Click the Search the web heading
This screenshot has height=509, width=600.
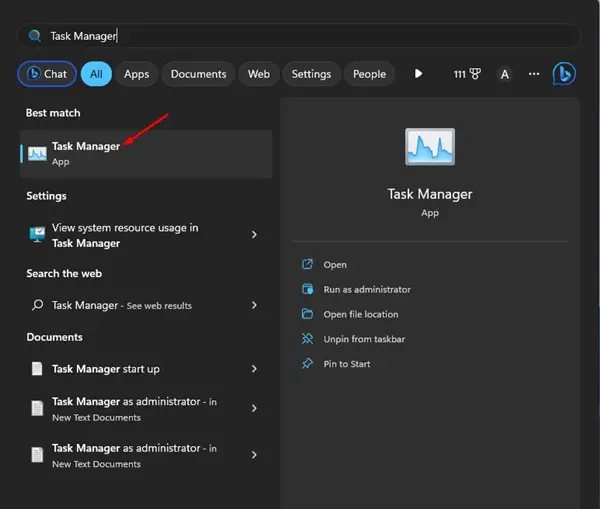(x=64, y=273)
